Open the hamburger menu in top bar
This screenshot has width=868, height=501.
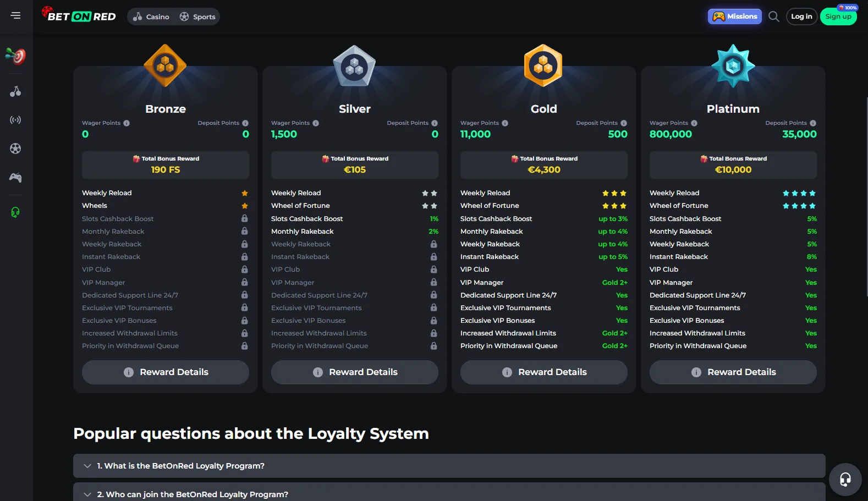(15, 15)
